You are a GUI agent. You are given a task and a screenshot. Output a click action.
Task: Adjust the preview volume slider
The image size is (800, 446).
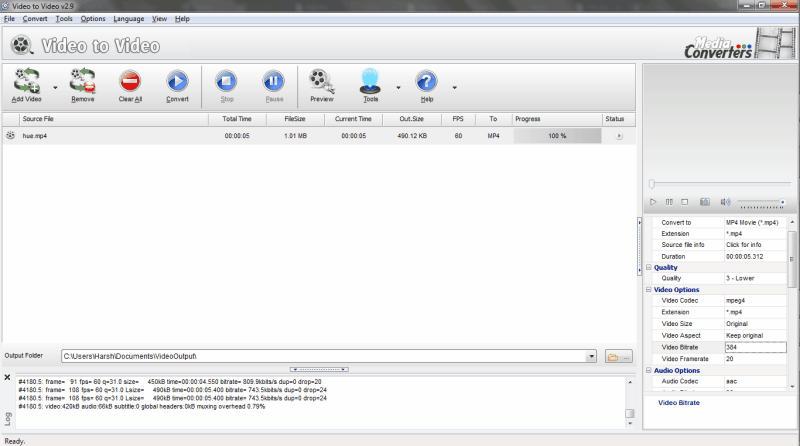click(762, 203)
